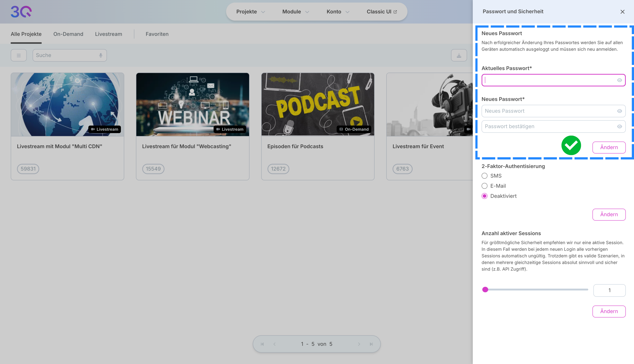The image size is (634, 364).
Task: Click Ändern button below password fields
Action: click(x=609, y=147)
